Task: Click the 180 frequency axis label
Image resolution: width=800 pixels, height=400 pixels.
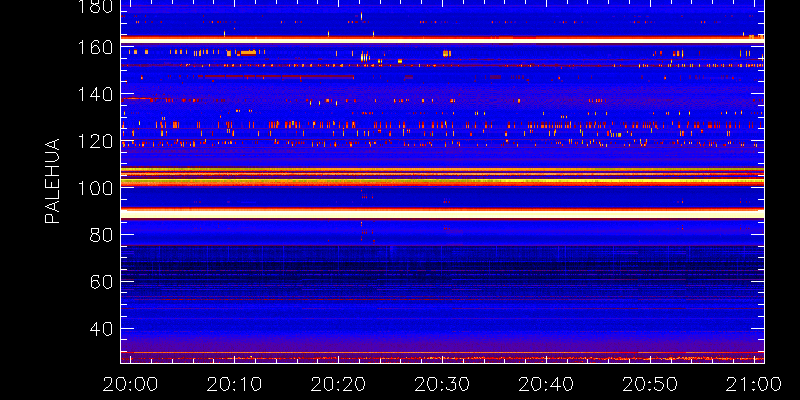Action: point(95,7)
